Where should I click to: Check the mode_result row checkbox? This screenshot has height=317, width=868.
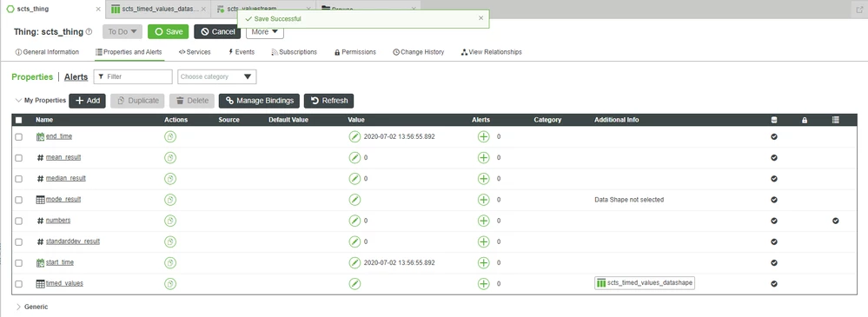tap(19, 200)
